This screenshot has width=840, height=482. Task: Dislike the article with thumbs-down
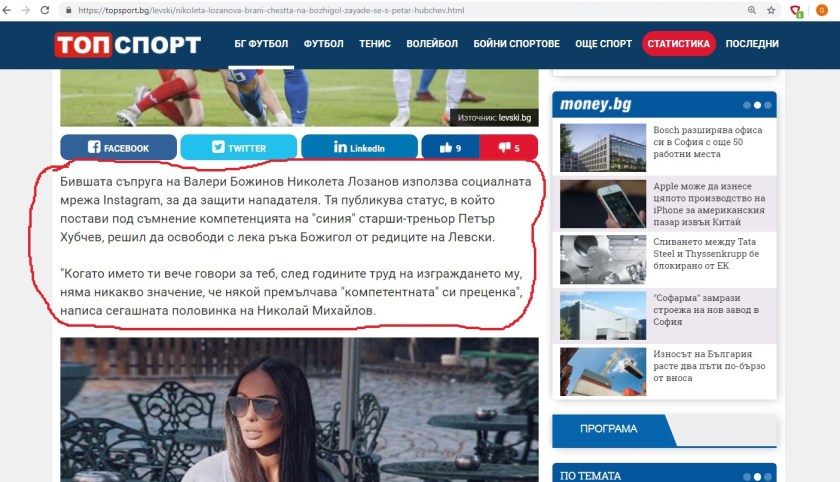pyautogui.click(x=509, y=147)
